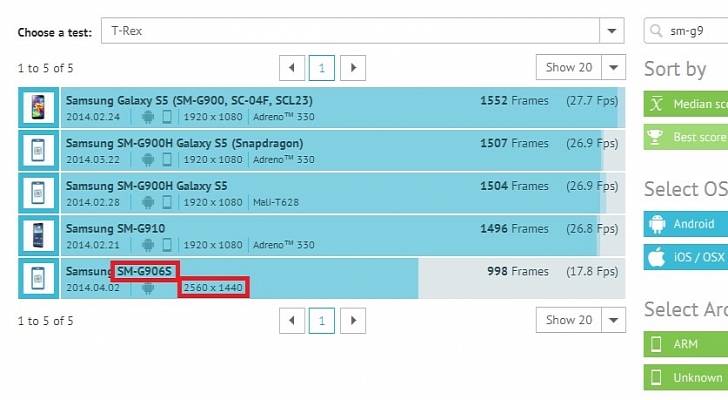Select page 1 in bottom pagination
This screenshot has height=400, width=728.
(x=321, y=320)
